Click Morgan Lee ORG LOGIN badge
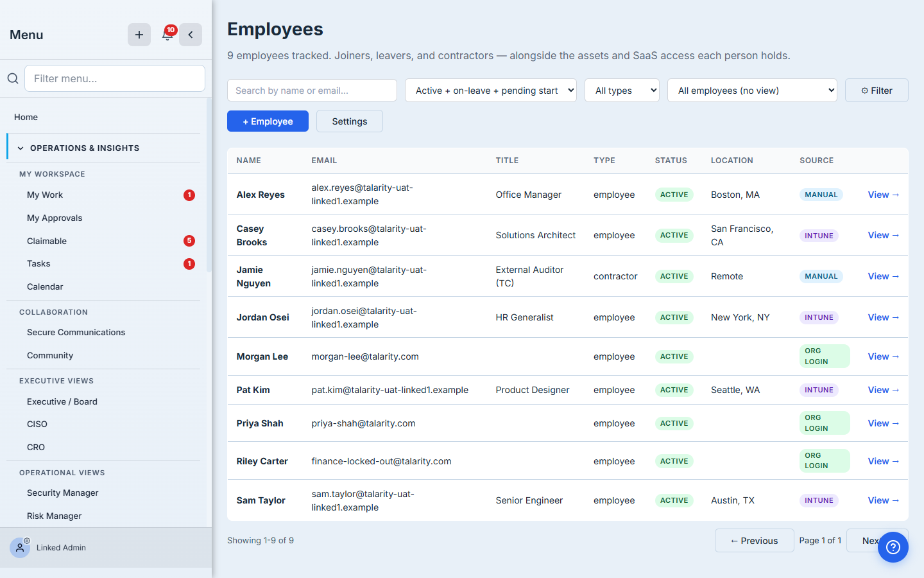This screenshot has height=578, width=924. [x=825, y=356]
